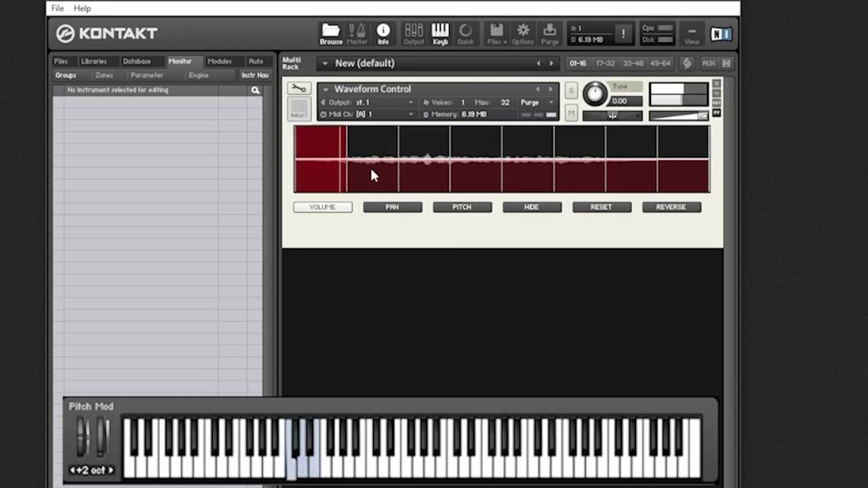Image resolution: width=868 pixels, height=488 pixels.
Task: Click the multi rack save disk icon
Action: 726,63
